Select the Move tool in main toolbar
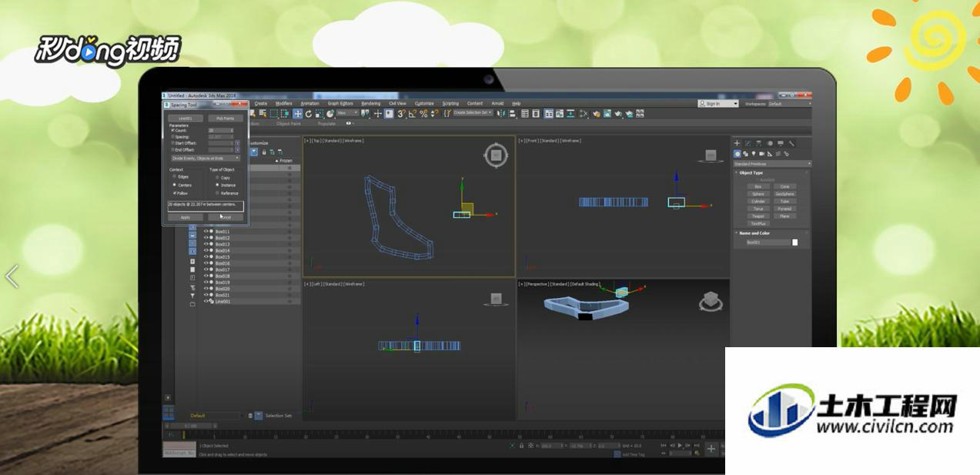The image size is (980, 475). tap(297, 113)
